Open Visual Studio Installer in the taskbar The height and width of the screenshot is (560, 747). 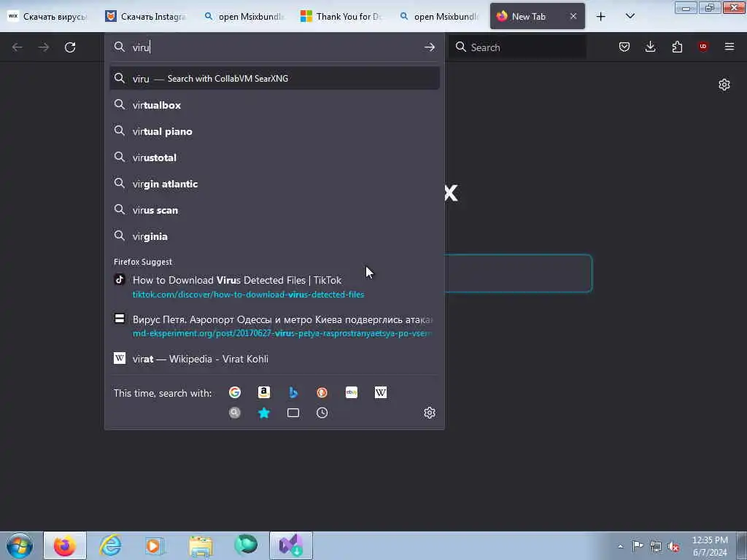pos(291,545)
